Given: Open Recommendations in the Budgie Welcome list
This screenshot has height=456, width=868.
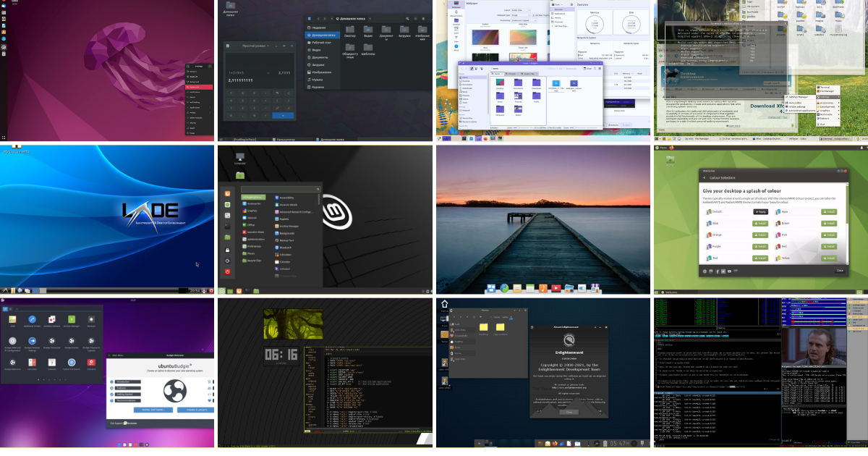Looking at the screenshot, I should pyautogui.click(x=127, y=400).
